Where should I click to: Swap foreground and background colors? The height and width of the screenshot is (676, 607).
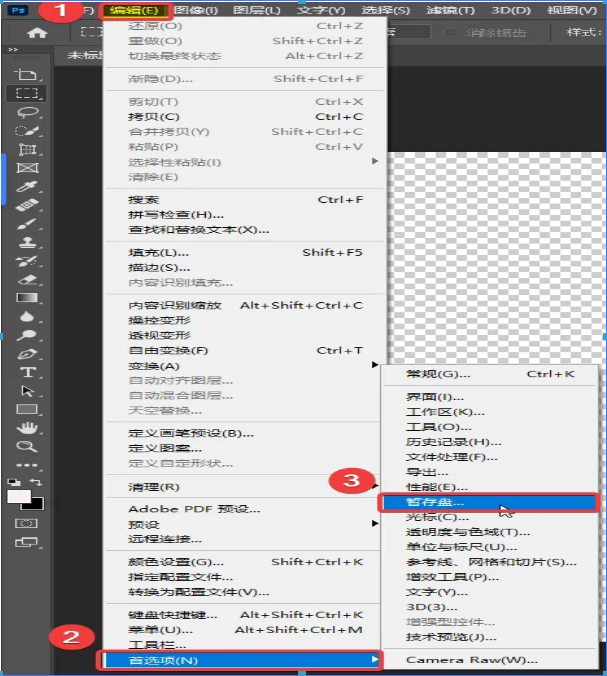[x=35, y=482]
